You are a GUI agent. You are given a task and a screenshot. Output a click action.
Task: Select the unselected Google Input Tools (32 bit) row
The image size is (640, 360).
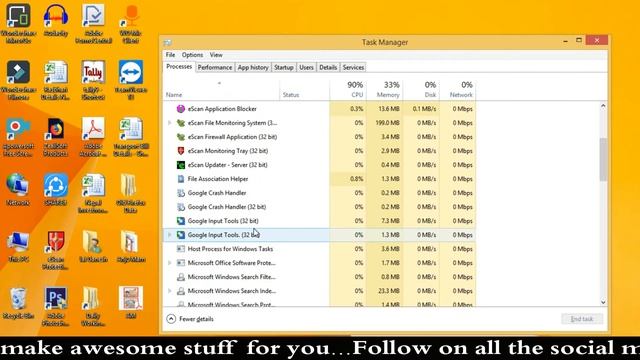(x=319, y=221)
